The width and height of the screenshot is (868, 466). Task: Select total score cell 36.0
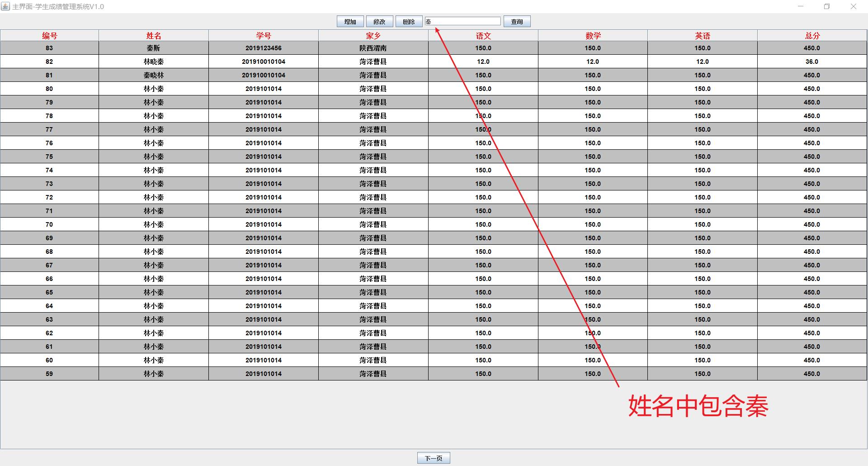pyautogui.click(x=812, y=62)
